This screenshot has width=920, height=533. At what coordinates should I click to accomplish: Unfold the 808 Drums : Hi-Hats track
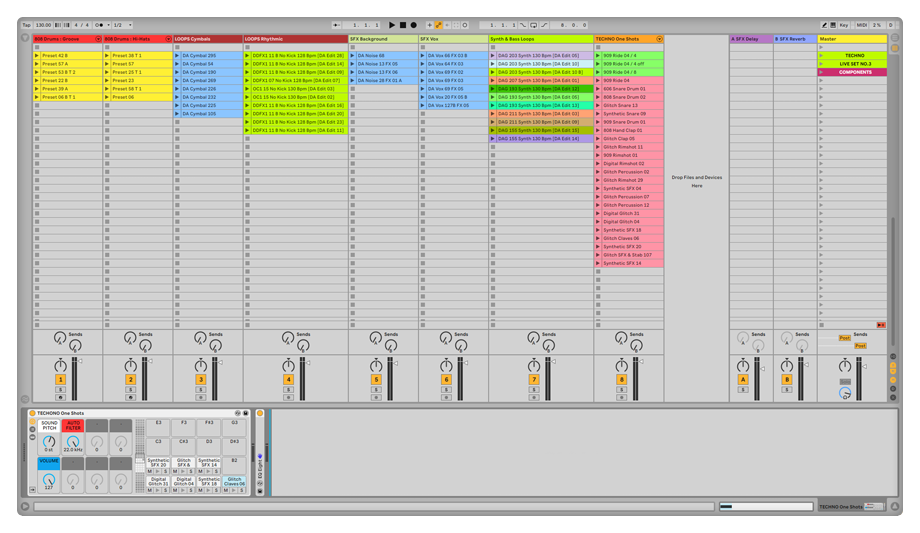point(168,39)
